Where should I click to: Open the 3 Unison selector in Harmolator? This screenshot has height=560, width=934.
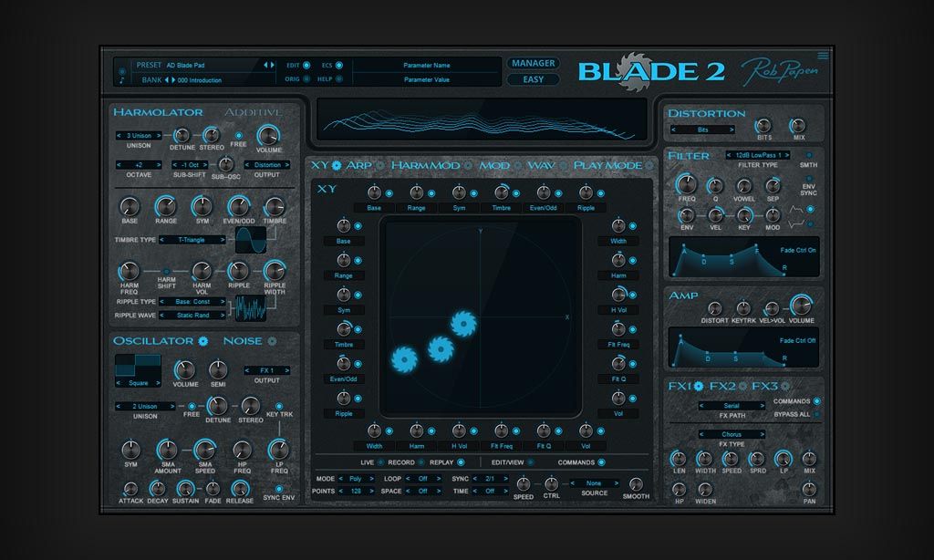click(139, 135)
